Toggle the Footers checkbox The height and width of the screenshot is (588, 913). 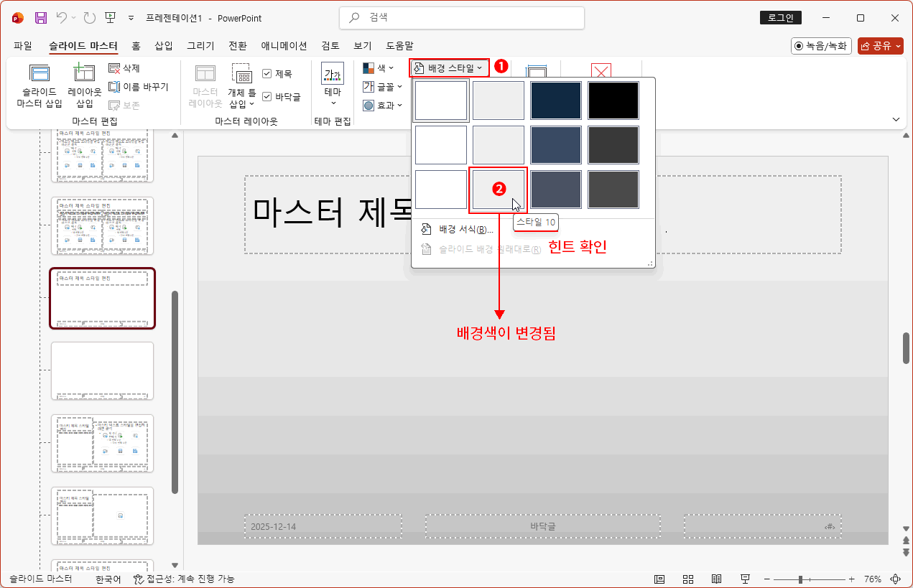coord(267,96)
